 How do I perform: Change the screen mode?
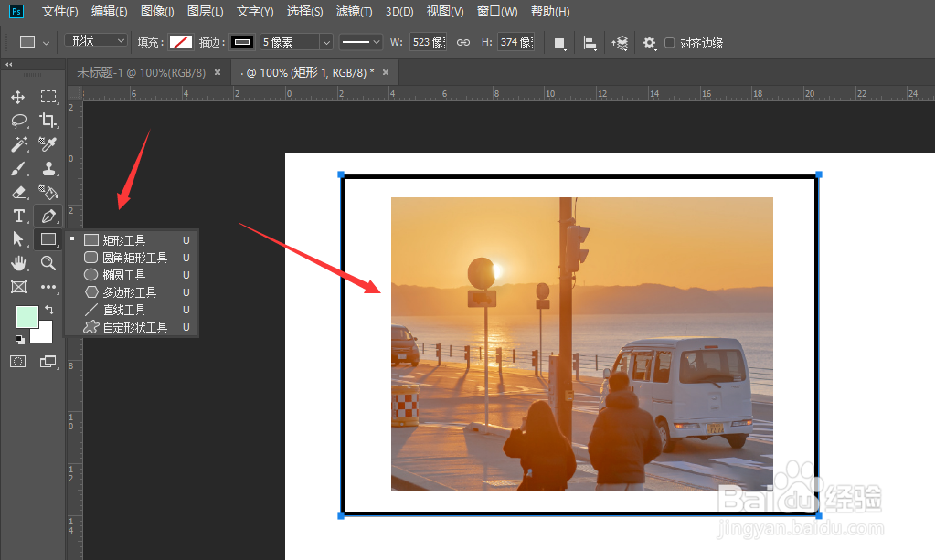point(48,362)
